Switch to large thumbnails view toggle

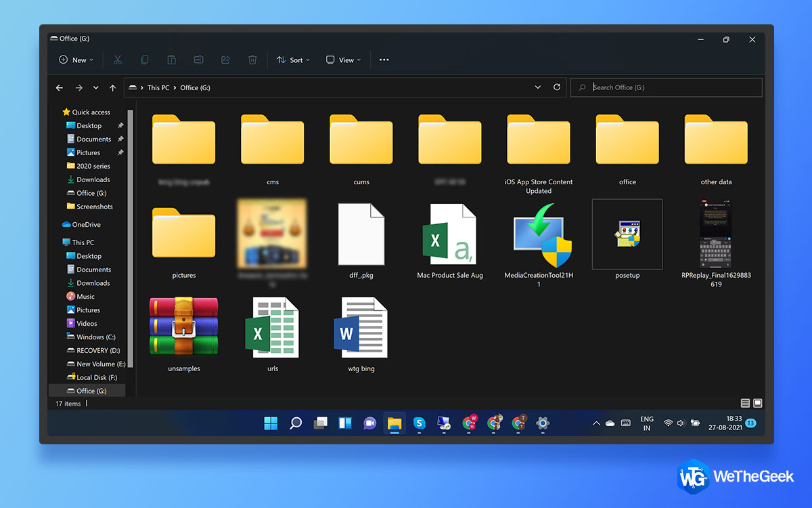[x=758, y=403]
